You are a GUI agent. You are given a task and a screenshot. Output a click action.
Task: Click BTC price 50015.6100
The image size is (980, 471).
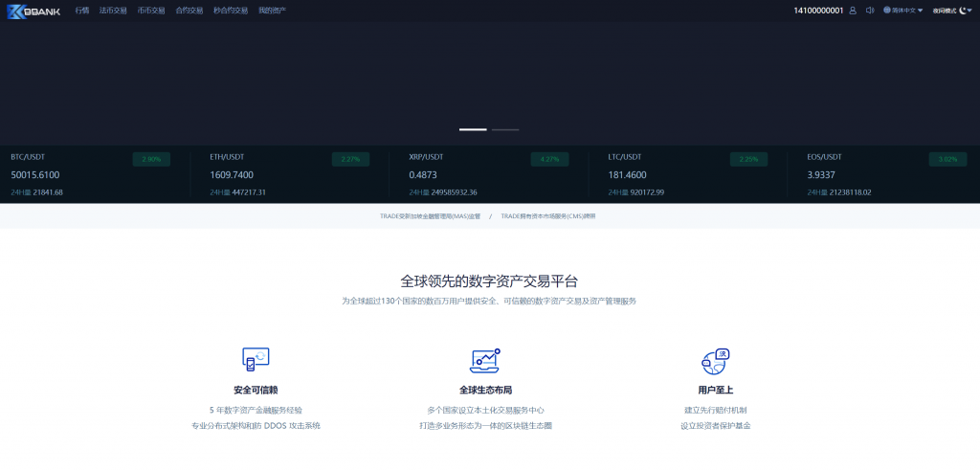coord(35,175)
